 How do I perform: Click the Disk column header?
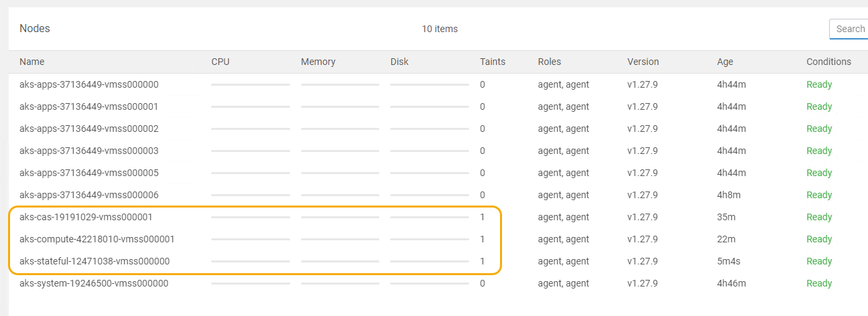[x=399, y=62]
